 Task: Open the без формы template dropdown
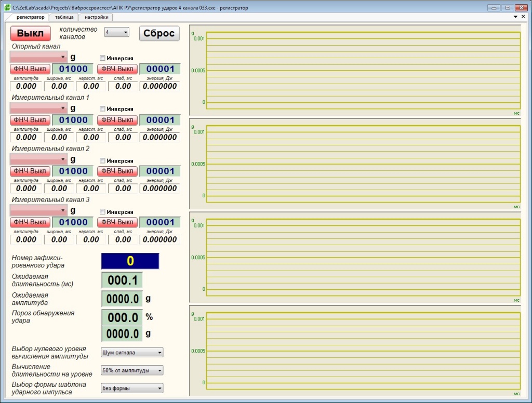tap(132, 388)
